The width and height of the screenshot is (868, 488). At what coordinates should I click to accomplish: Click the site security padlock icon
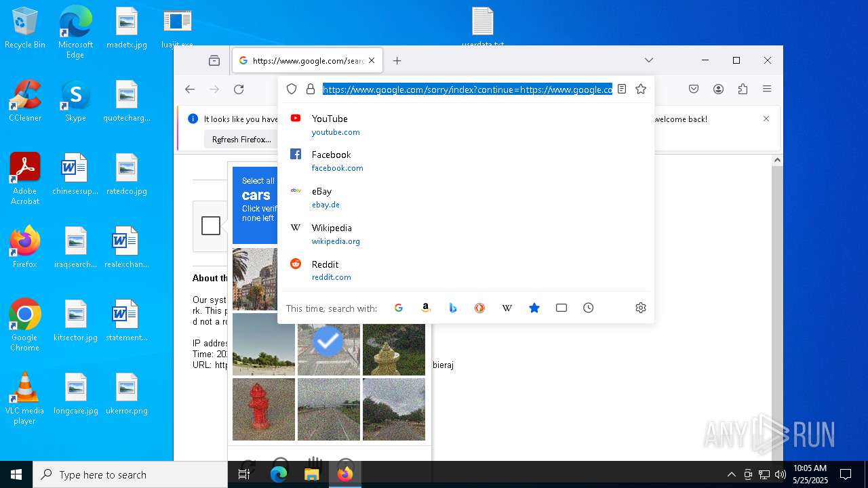pos(311,89)
